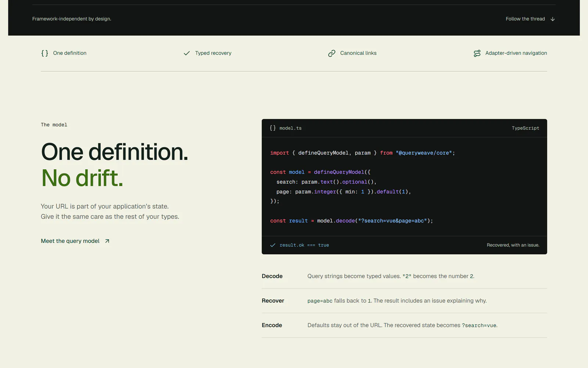Click 'The model' section label
The width and height of the screenshot is (588, 368).
[54, 125]
